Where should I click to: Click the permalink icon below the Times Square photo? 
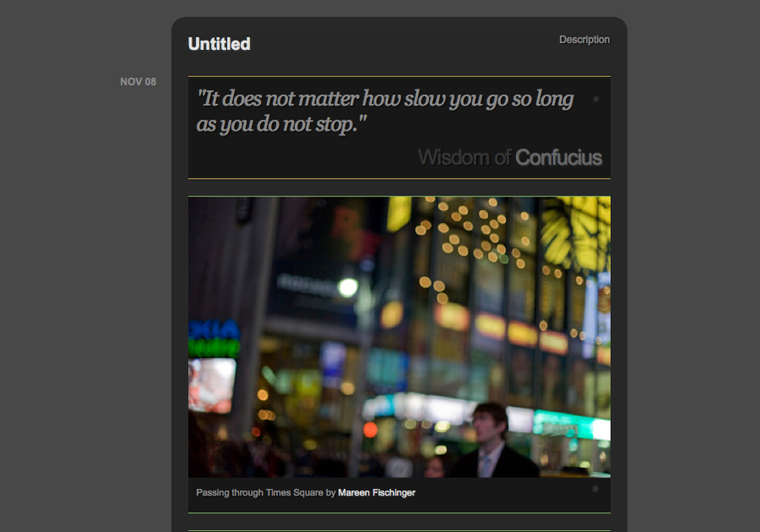(x=596, y=489)
